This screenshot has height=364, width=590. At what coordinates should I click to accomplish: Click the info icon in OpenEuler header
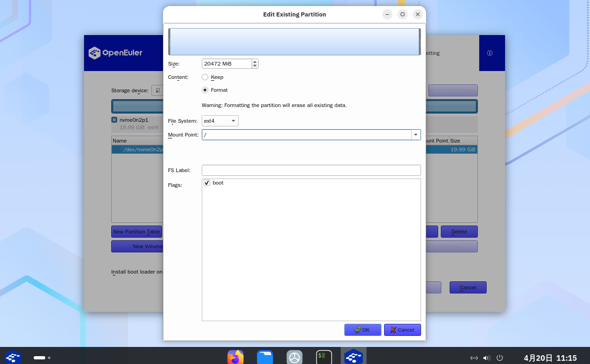(x=490, y=53)
